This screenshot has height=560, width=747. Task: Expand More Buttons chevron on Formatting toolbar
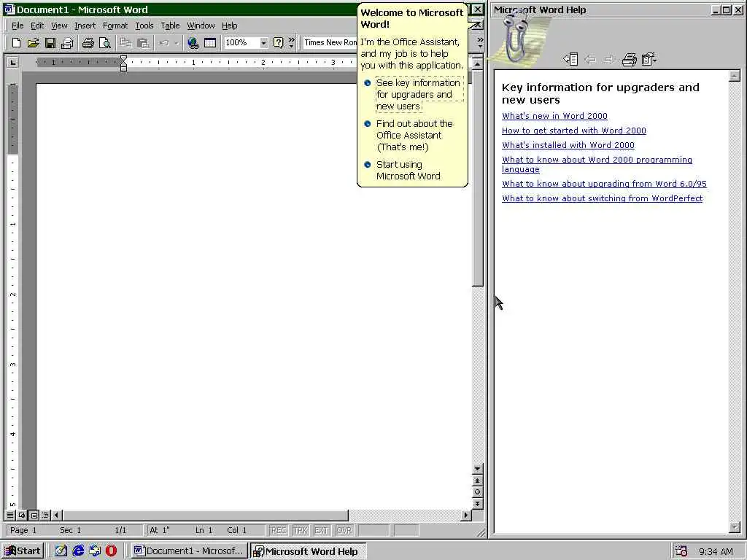pos(480,43)
